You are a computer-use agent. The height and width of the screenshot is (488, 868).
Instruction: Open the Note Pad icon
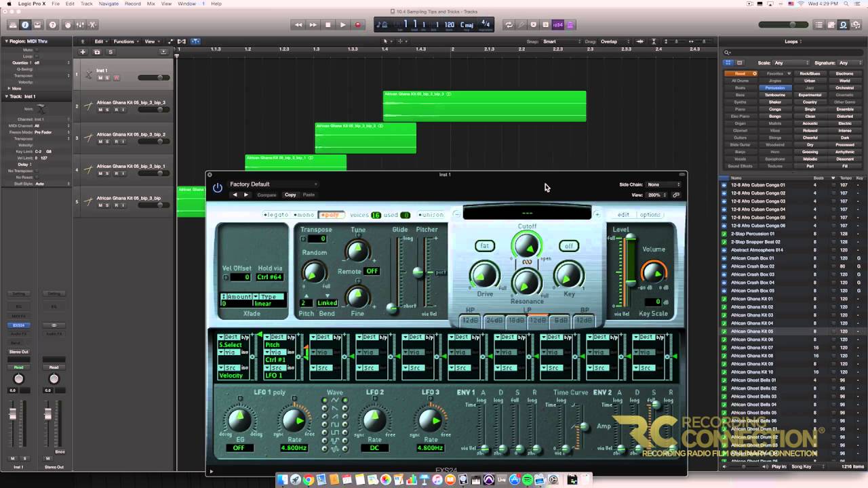[831, 25]
